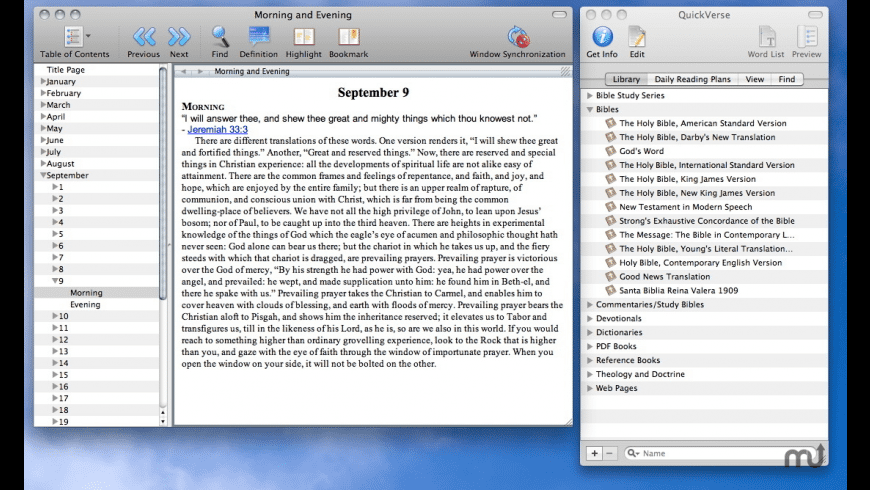Go to the Previous reading
Viewport: 870px width, 490px height.
pos(144,38)
